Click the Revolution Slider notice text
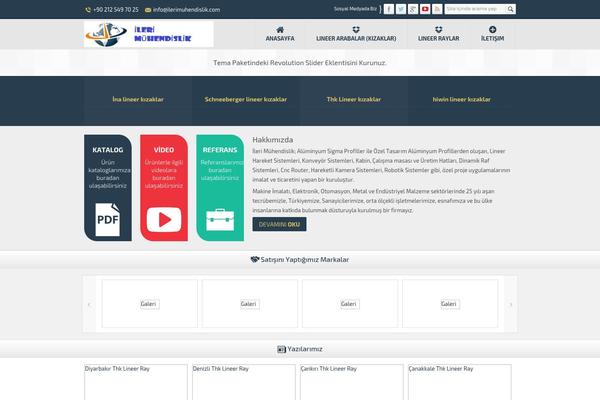 pyautogui.click(x=300, y=63)
